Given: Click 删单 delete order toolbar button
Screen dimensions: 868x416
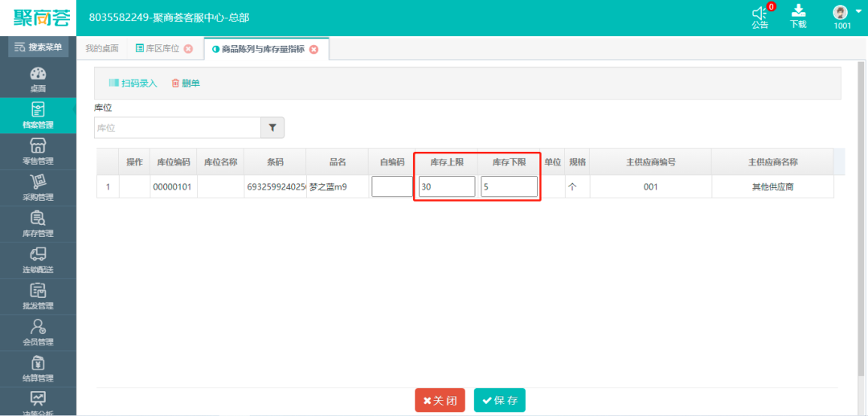Looking at the screenshot, I should 186,84.
